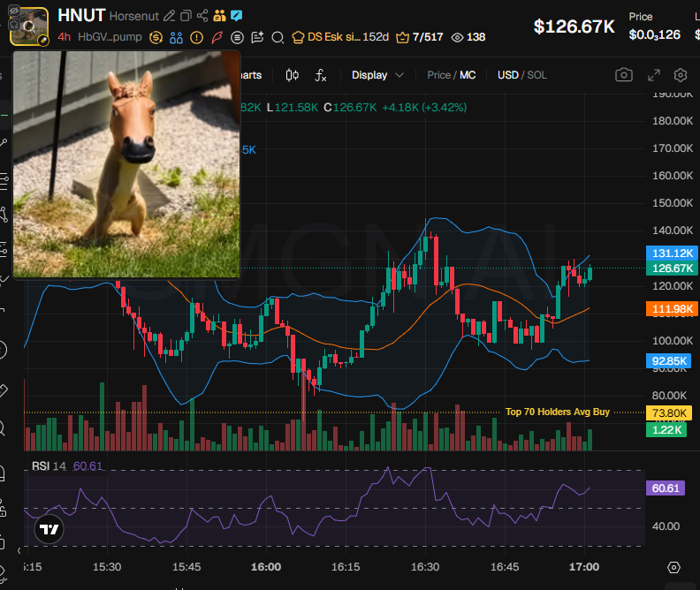Click the crown 7/517 ranking indicator
Viewport: 700px width, 590px height.
point(419,37)
